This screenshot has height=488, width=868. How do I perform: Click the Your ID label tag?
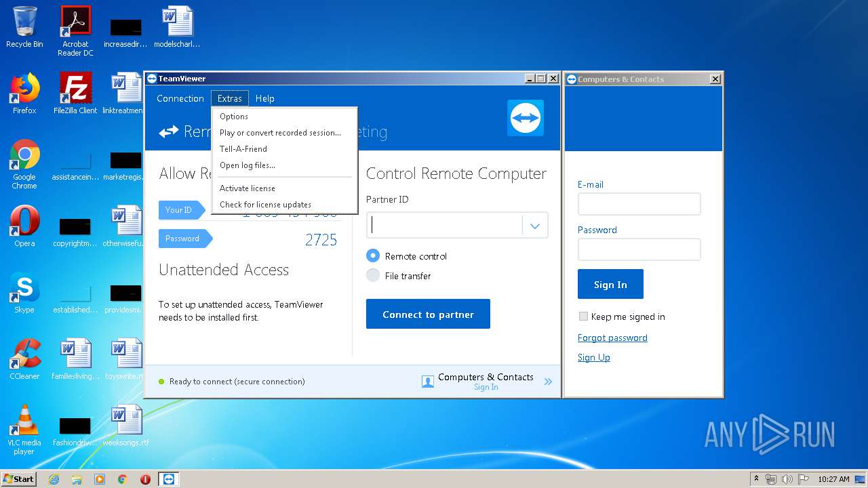coord(182,210)
